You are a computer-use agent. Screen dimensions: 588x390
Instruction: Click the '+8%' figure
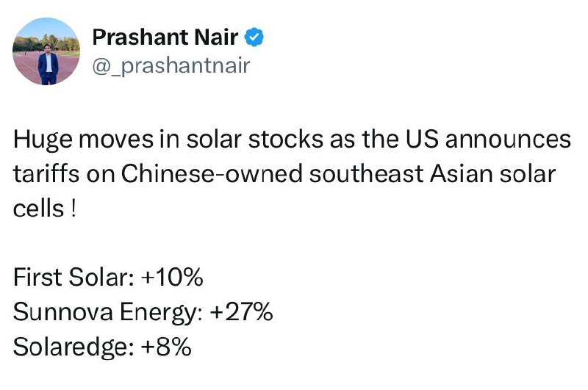pyautogui.click(x=166, y=347)
